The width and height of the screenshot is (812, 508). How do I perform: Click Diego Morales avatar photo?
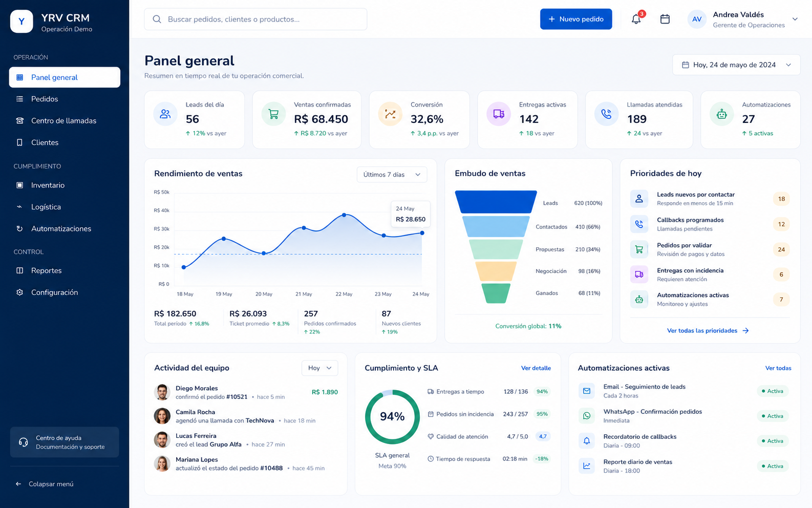(162, 392)
